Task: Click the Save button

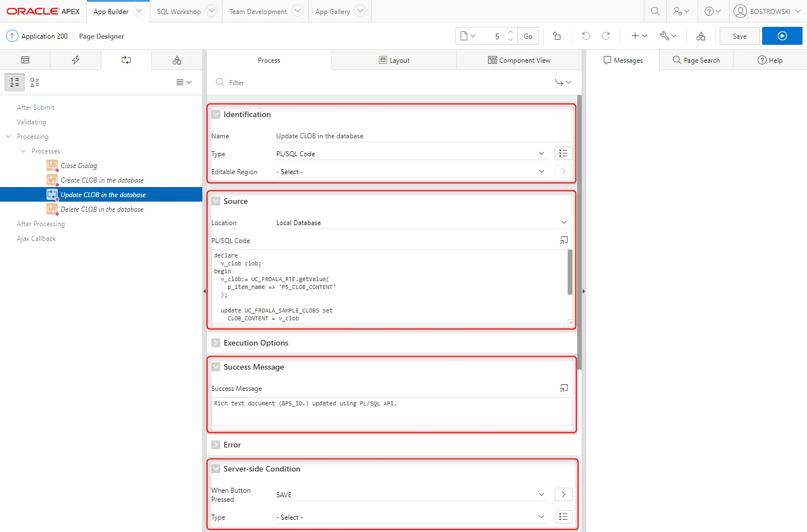Action: point(739,36)
